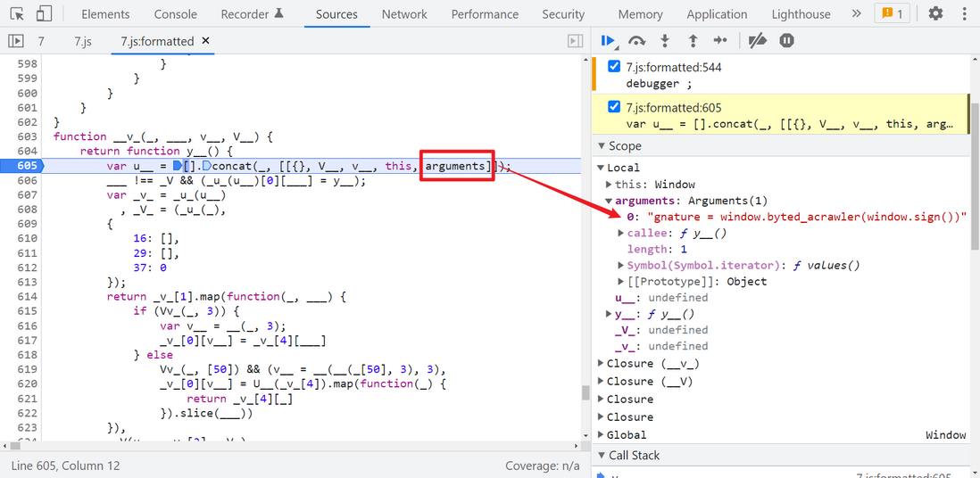The image size is (980, 478).
Task: Click inline breakpoint marker before [].concat
Action: 177,166
